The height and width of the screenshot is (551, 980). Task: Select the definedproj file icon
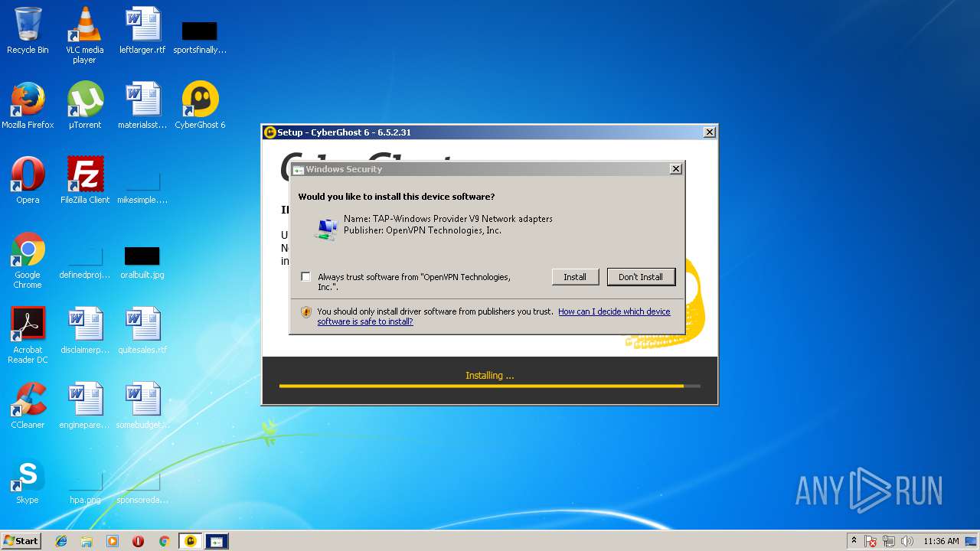[x=85, y=263]
